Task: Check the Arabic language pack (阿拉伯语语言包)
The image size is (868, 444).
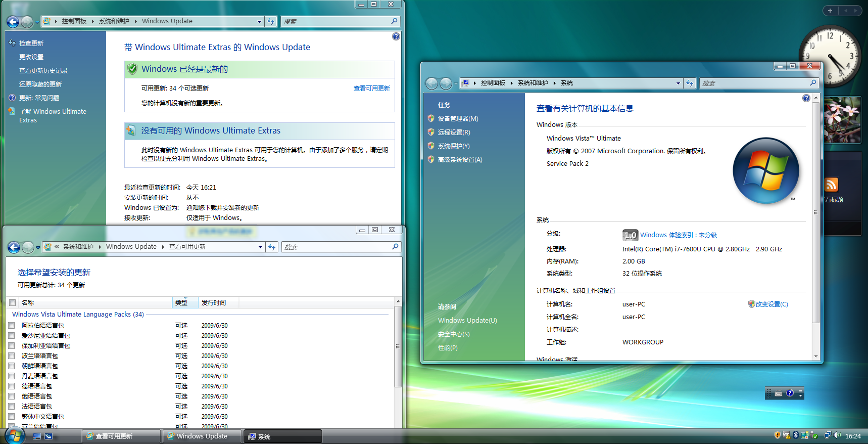Action: [12, 326]
